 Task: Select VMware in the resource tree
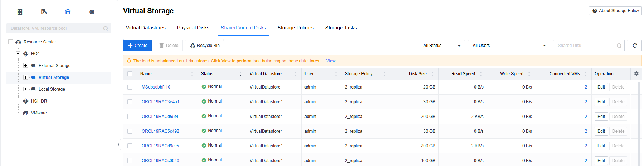pos(39,113)
